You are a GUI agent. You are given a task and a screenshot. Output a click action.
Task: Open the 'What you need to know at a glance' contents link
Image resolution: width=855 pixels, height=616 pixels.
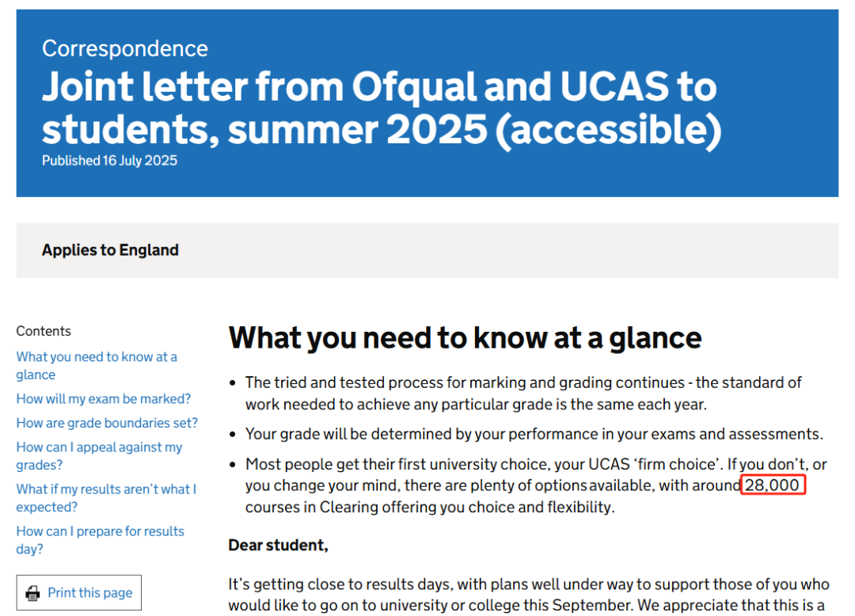coord(97,365)
